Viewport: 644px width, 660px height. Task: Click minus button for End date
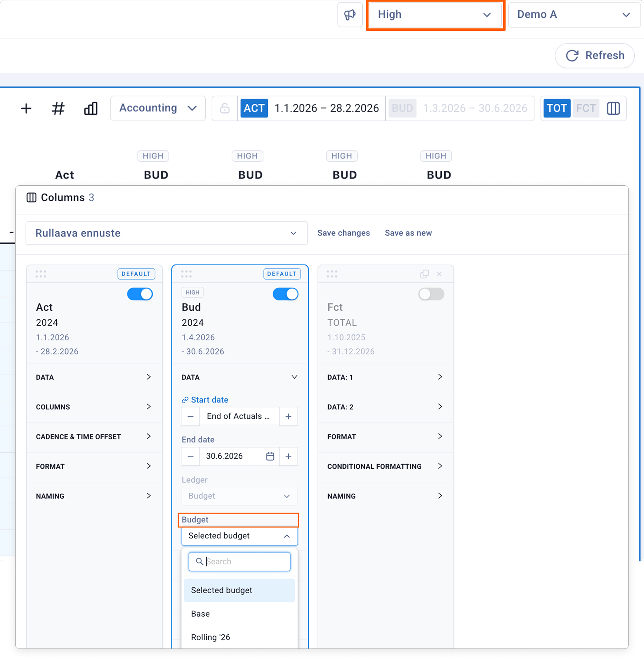(x=190, y=456)
